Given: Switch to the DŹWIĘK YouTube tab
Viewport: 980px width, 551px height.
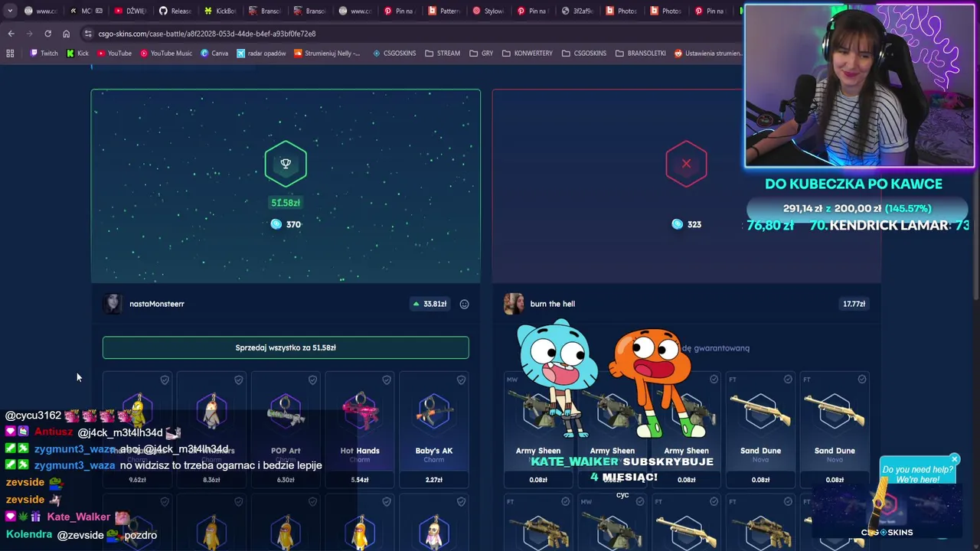Looking at the screenshot, I should [x=130, y=11].
